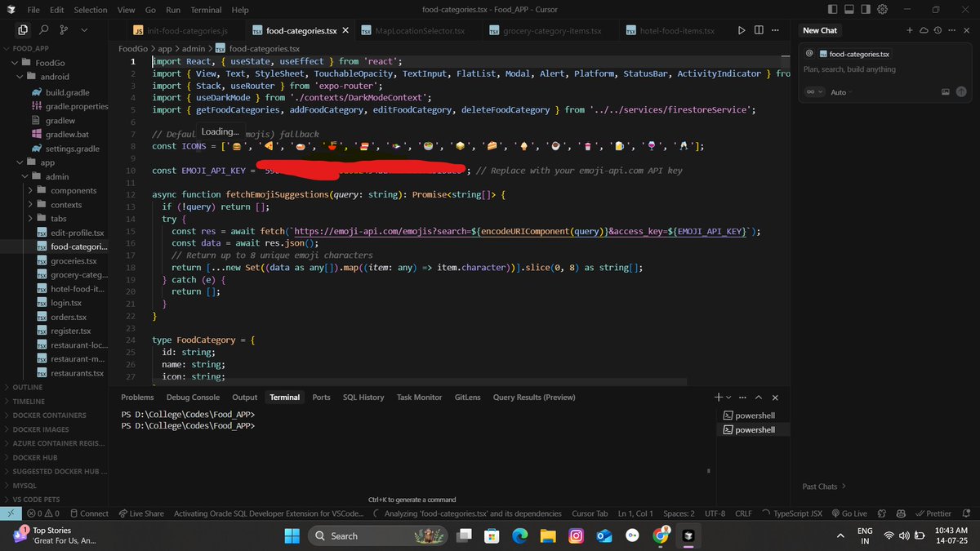
Task: Open Instagram from the taskbar
Action: tap(576, 535)
